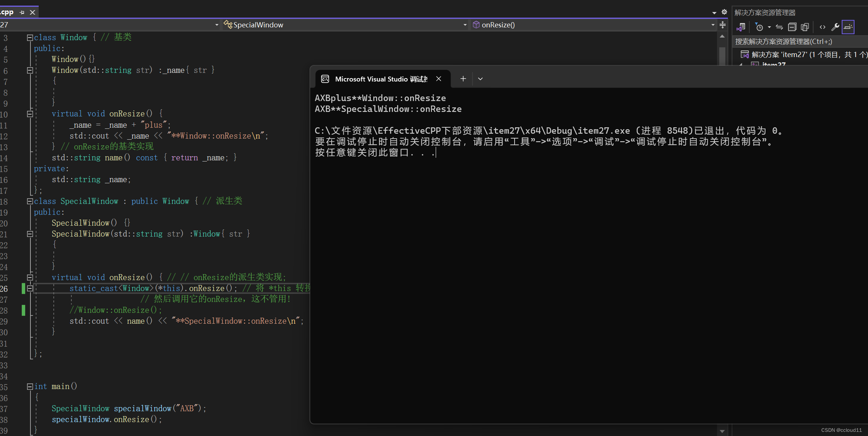868x436 pixels.
Task: View code angle-brackets icon
Action: click(823, 27)
